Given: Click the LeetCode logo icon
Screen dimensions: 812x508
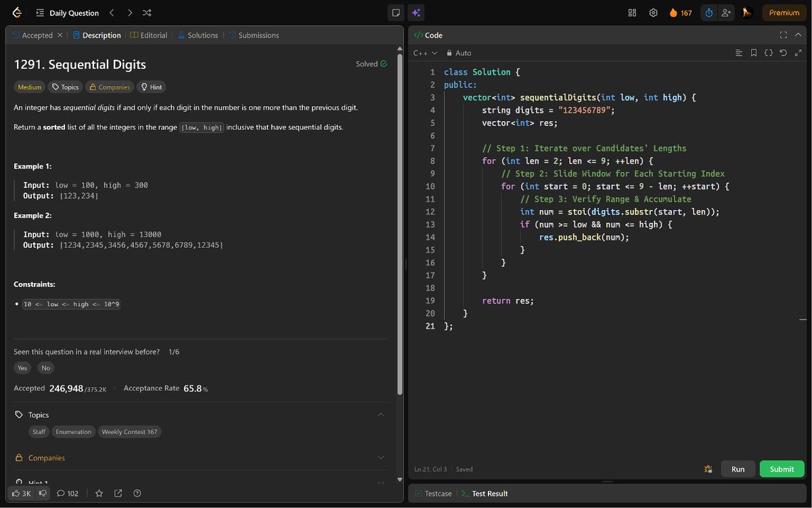Looking at the screenshot, I should point(17,13).
